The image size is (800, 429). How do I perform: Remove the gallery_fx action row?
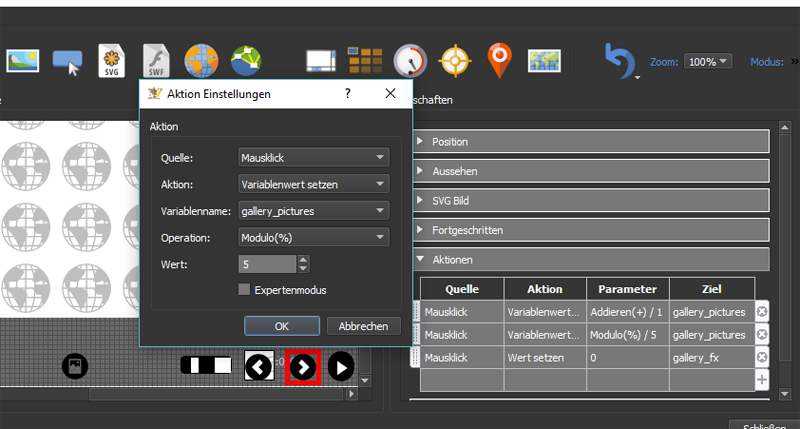point(762,357)
